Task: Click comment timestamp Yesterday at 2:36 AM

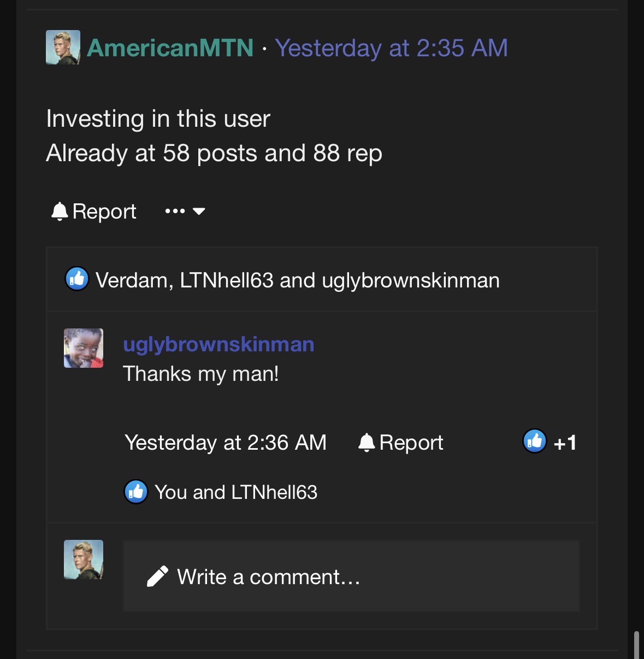Action: pyautogui.click(x=226, y=443)
